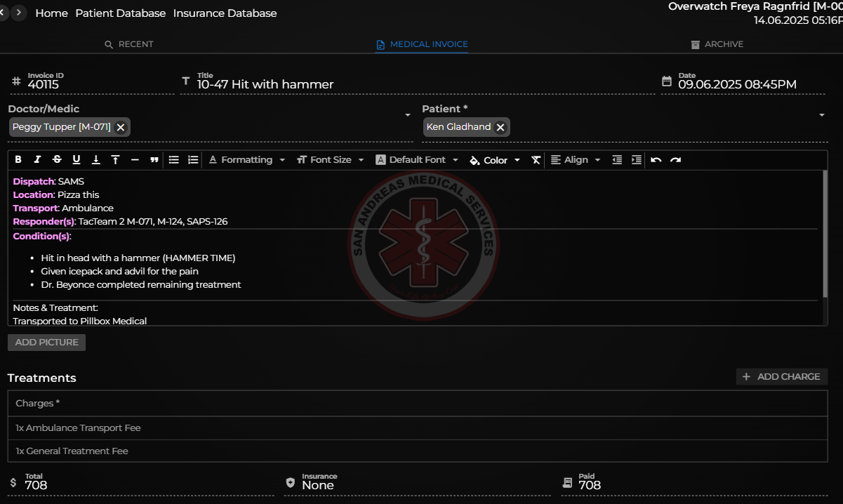Create a bulleted list
The image size is (843, 504).
coord(174,160)
